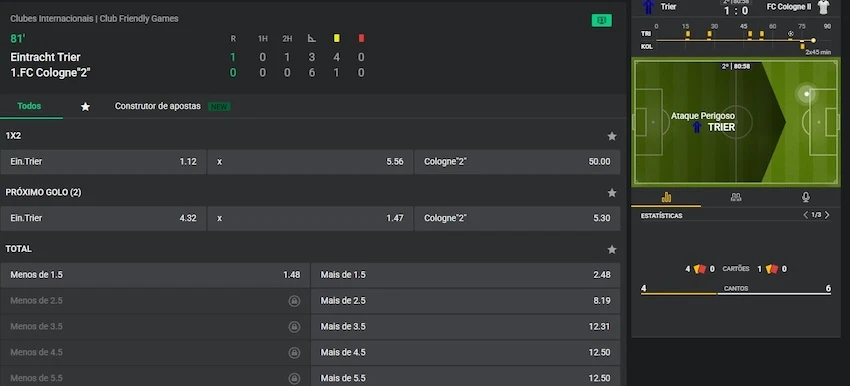Favorite the Total market with its star
Viewport: 850px width, 386px height.
click(612, 249)
